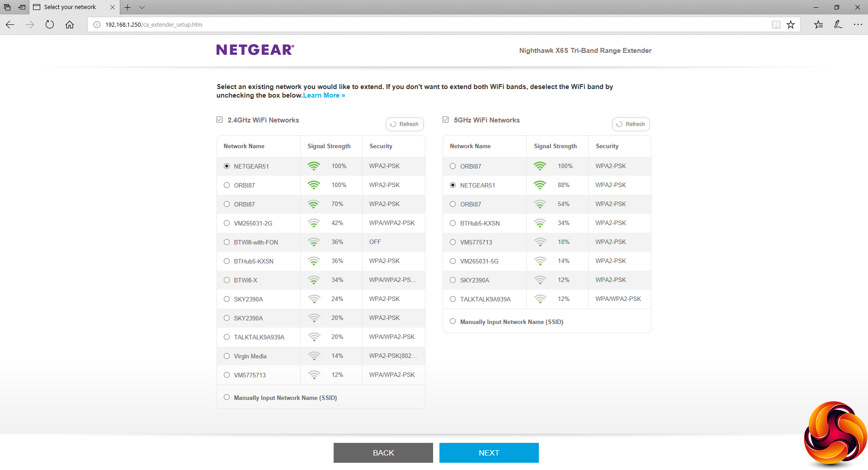Add this page to favorites with the star
Viewport: 868px width, 470px height.
(x=791, y=25)
